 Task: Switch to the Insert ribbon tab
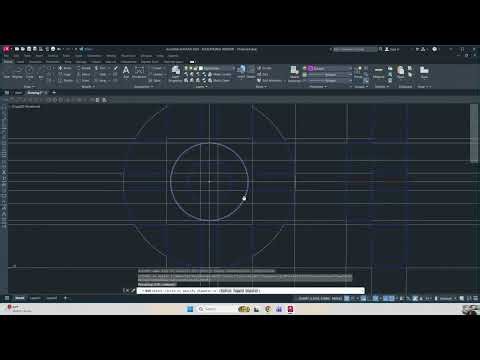(x=20, y=62)
